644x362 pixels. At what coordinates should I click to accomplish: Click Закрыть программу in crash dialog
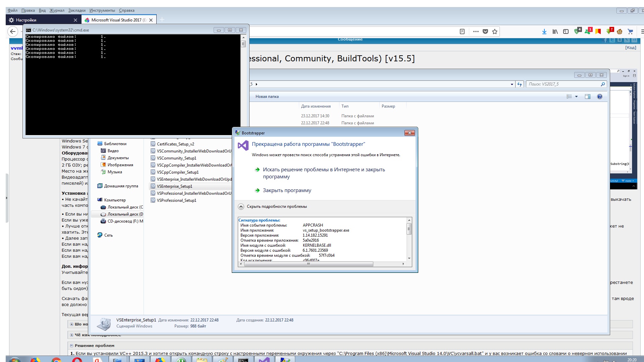tap(287, 190)
